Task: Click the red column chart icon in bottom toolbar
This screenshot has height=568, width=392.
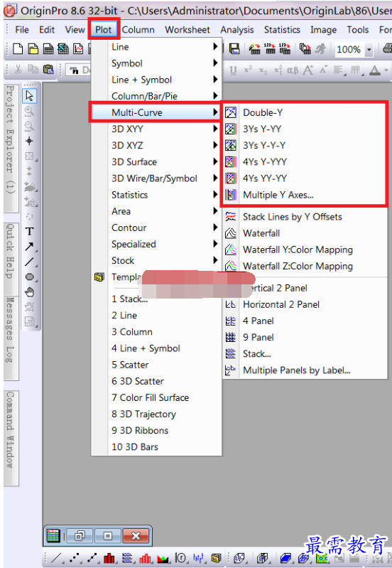Action: coord(109,558)
